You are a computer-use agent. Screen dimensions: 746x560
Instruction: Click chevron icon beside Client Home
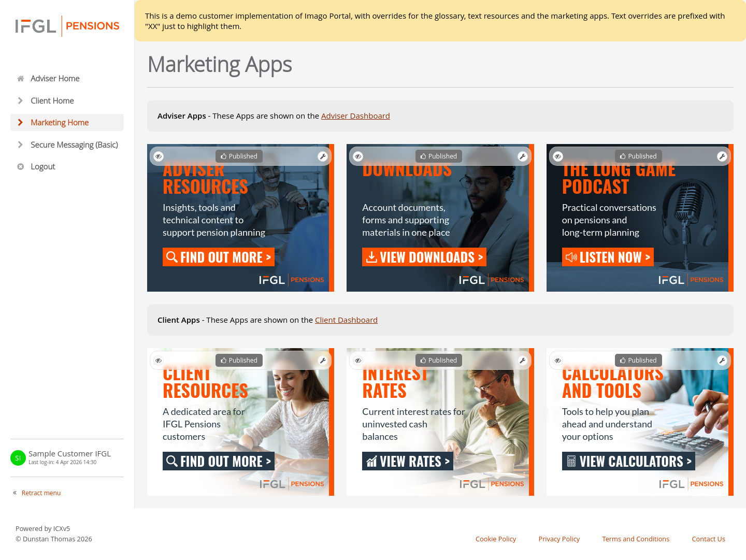point(20,100)
